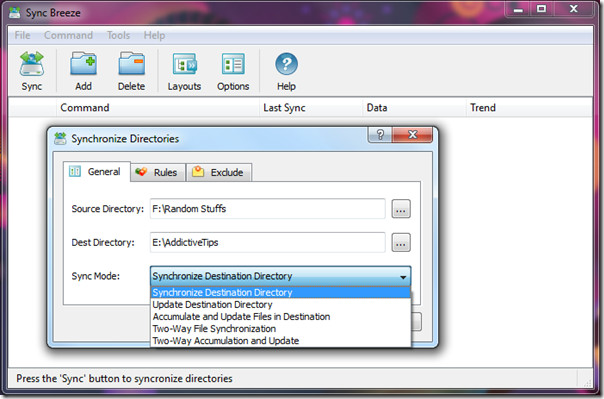Image resolution: width=604 pixels, height=399 pixels.
Task: Click the Command column header
Action: pos(158,107)
